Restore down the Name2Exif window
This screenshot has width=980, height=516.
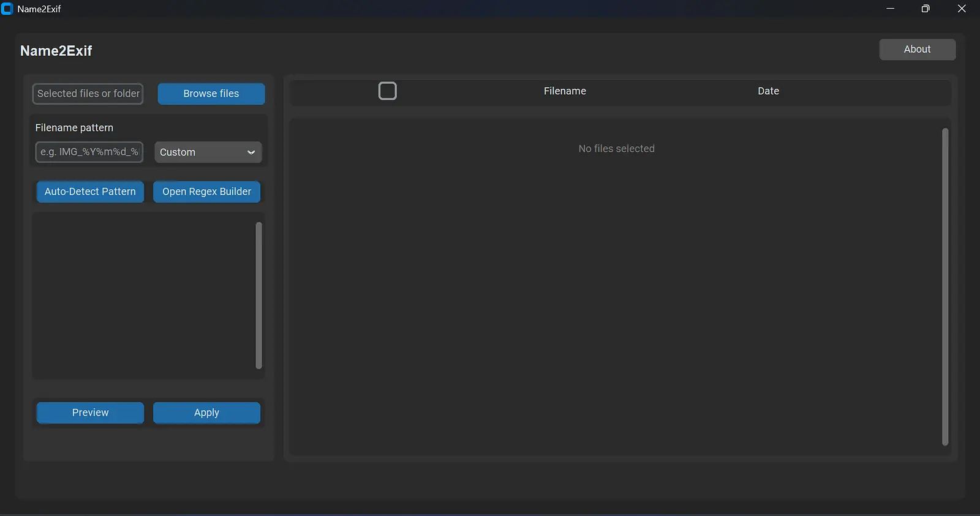(x=925, y=9)
